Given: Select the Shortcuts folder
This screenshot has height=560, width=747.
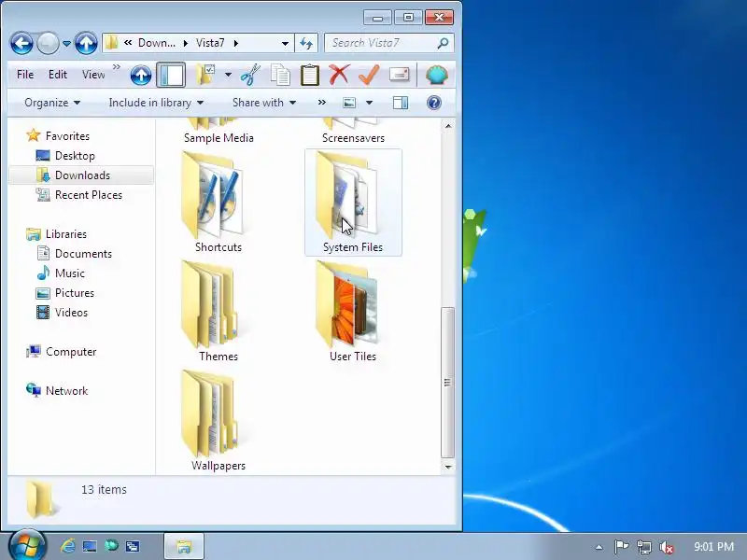Looking at the screenshot, I should (x=218, y=203).
